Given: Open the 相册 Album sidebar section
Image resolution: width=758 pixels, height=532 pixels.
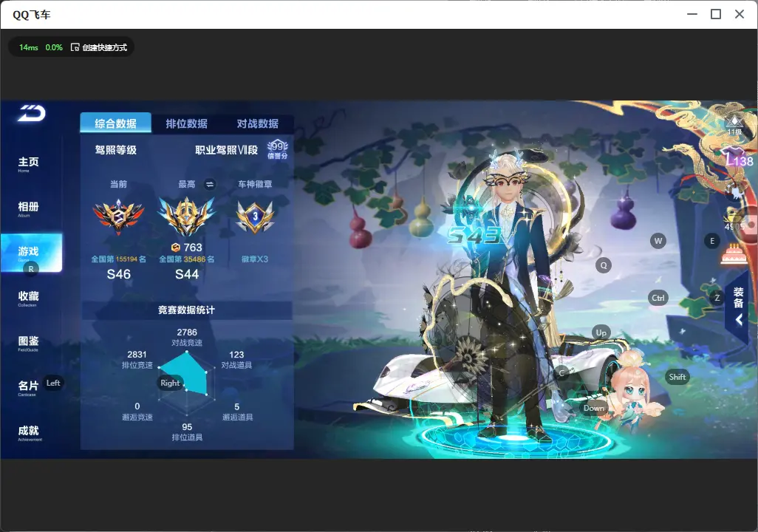Looking at the screenshot, I should [28, 208].
